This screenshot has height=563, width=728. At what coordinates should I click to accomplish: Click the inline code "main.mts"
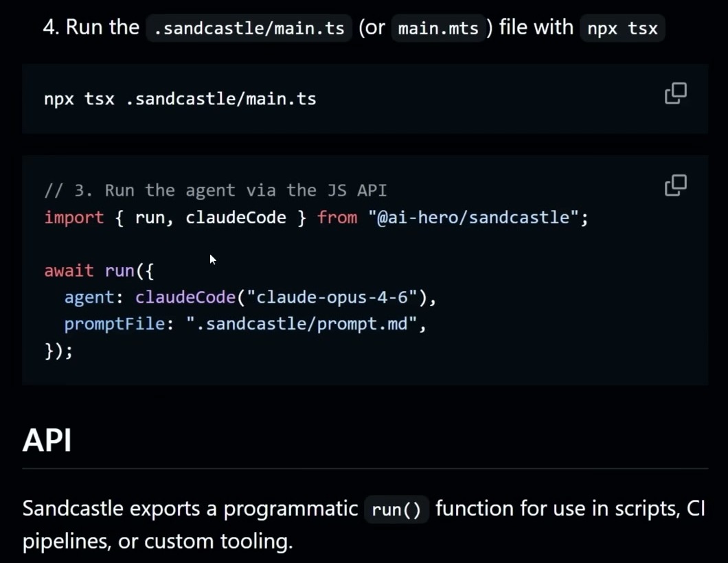[x=438, y=28]
